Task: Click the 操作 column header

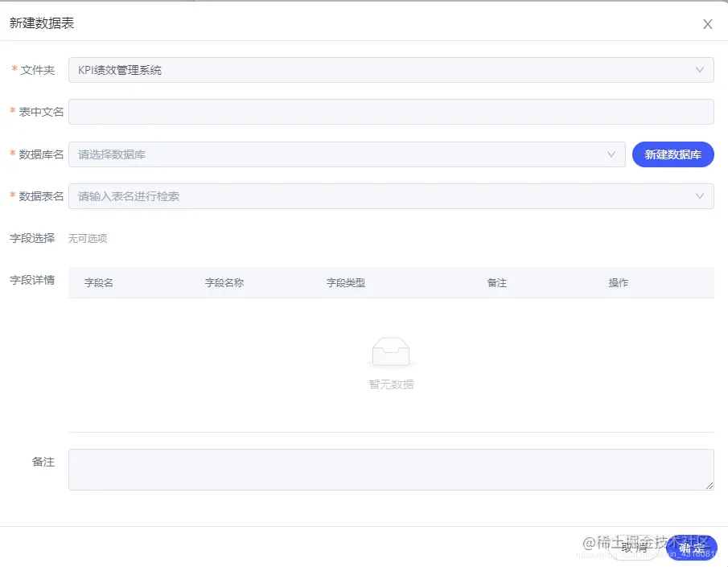Action: point(617,282)
